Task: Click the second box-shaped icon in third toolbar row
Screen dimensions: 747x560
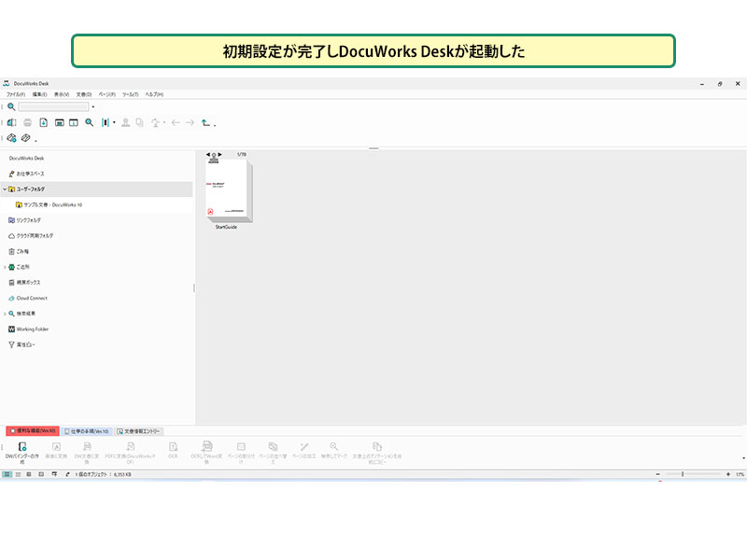Action: point(26,137)
